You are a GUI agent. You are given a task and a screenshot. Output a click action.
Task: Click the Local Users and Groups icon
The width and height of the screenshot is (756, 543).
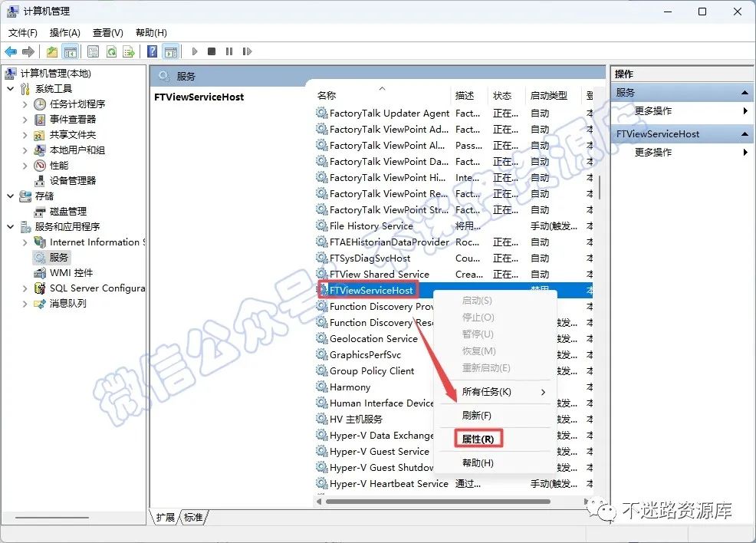point(40,150)
